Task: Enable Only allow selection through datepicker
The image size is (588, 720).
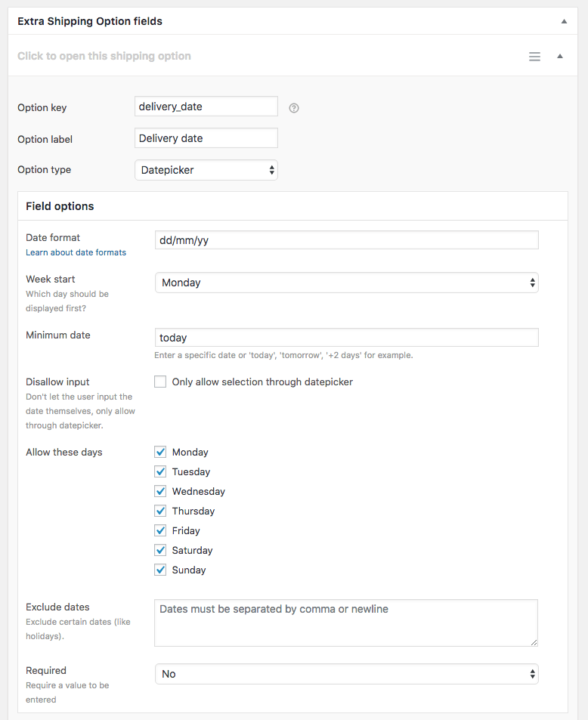Action: tap(160, 382)
